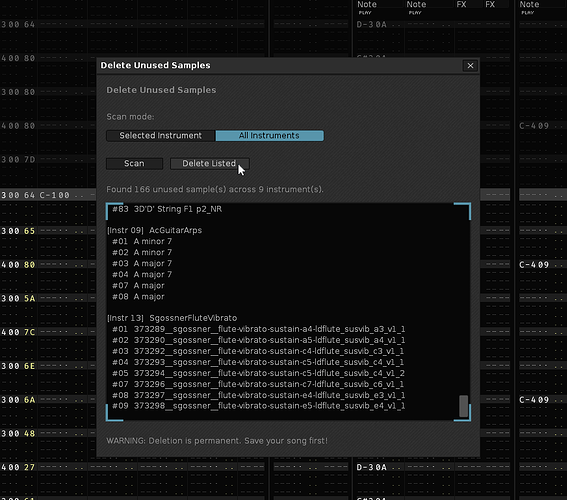This screenshot has width=567, height=500.
Task: Click flute sample 373294 entry #05
Action: click(259, 373)
